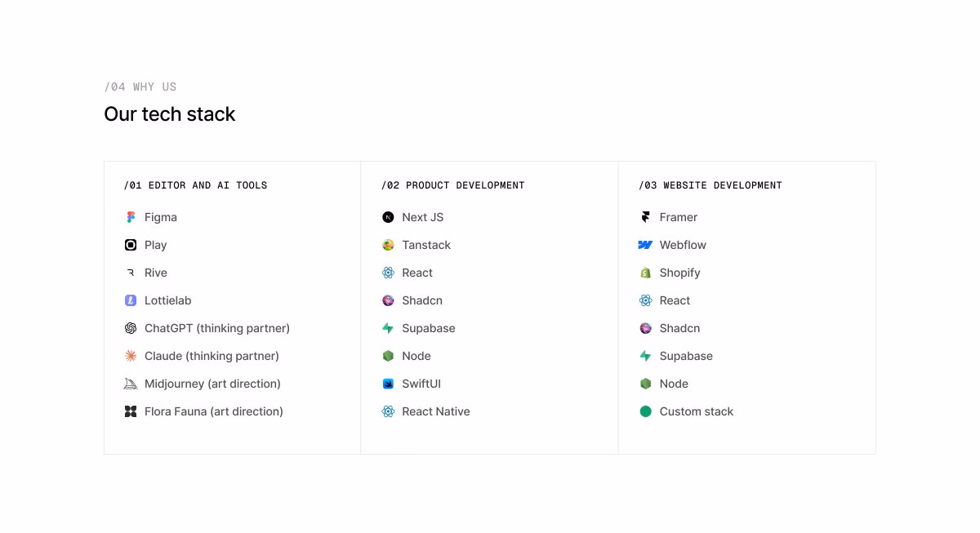Select 'Shadcn' text under Product Development

(x=422, y=300)
